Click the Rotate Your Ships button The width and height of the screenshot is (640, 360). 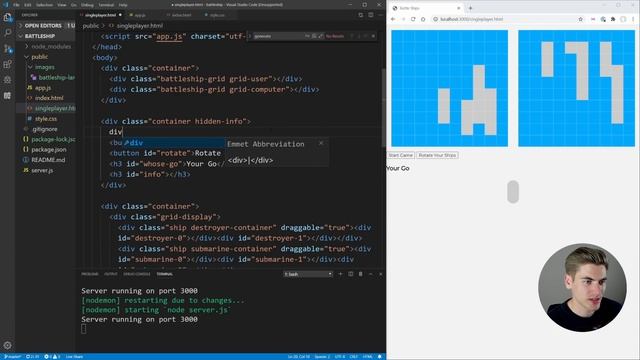437,155
